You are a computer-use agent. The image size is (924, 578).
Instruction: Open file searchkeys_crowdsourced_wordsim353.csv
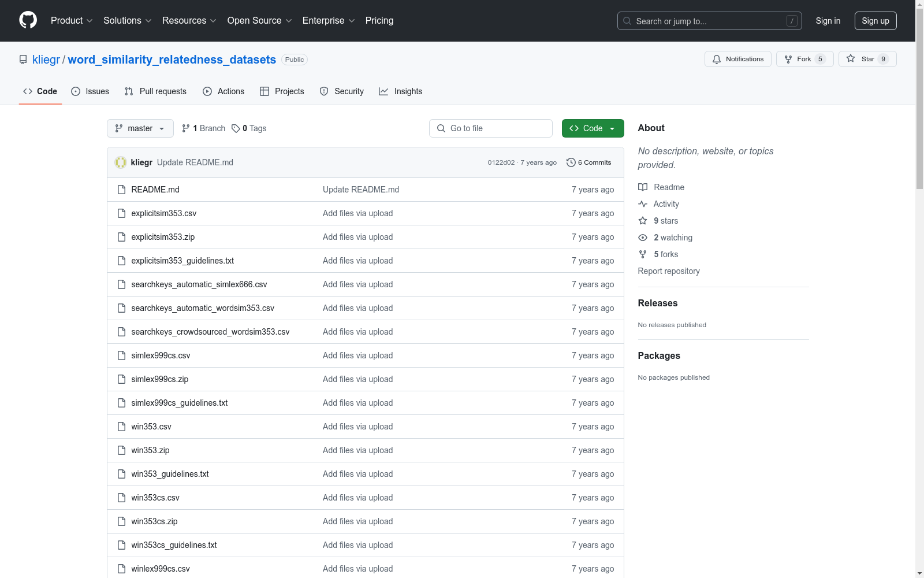click(210, 332)
